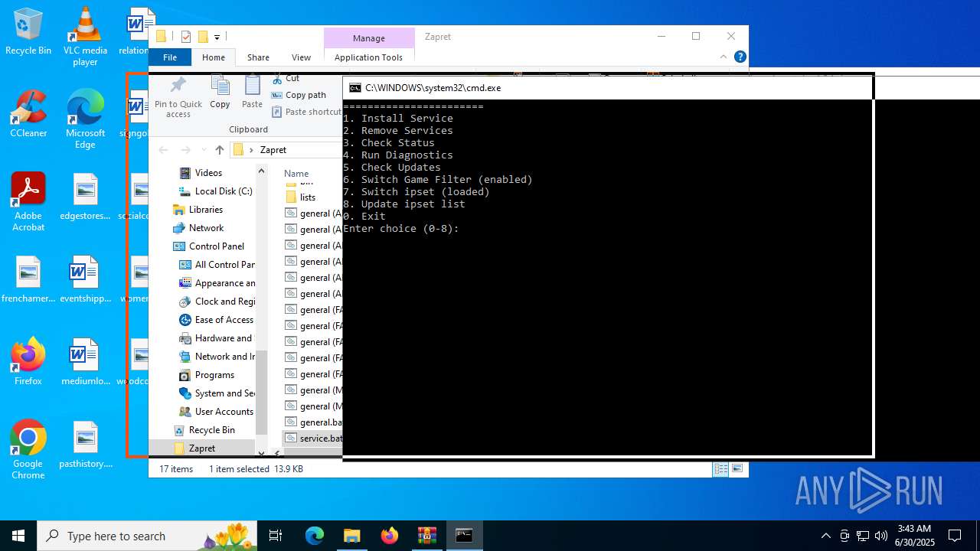The width and height of the screenshot is (980, 551).
Task: Click the cmd.exe window title bar icon
Action: (355, 88)
